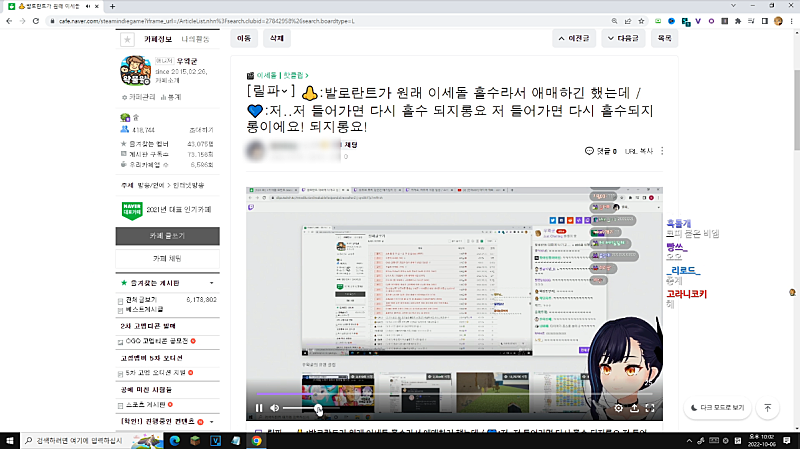Mute the video using the speaker icon

pyautogui.click(x=275, y=408)
